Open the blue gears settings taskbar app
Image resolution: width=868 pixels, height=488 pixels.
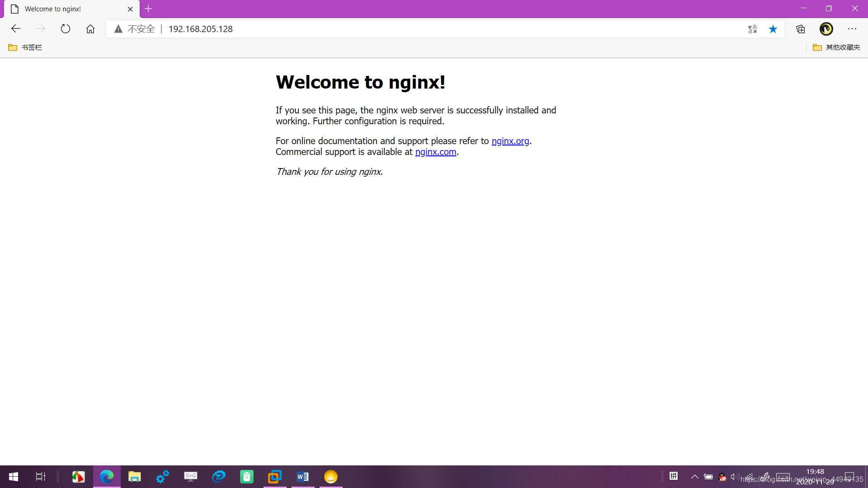162,477
